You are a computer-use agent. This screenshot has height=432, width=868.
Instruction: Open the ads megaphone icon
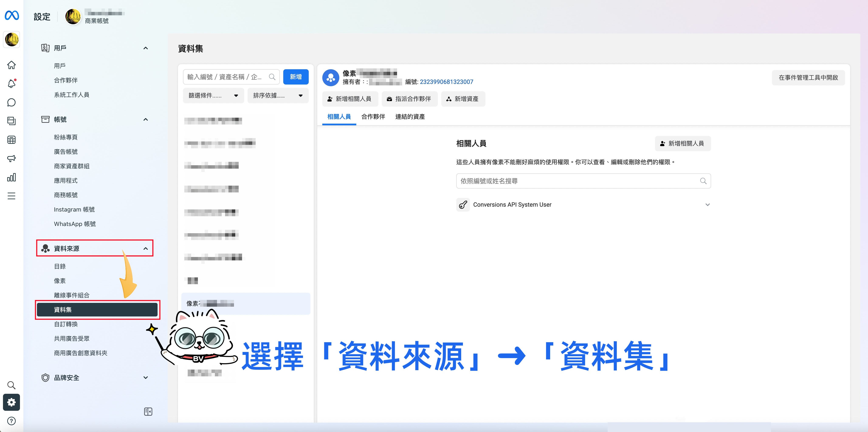coord(11,158)
